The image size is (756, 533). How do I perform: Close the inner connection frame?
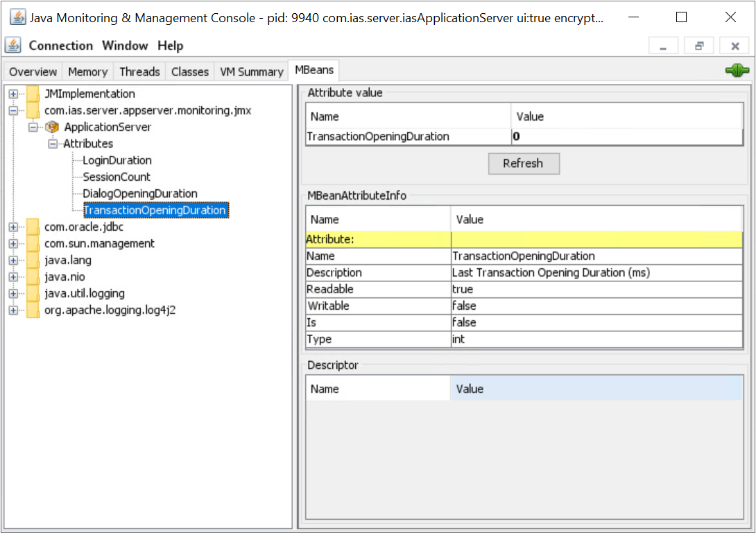[x=734, y=46]
